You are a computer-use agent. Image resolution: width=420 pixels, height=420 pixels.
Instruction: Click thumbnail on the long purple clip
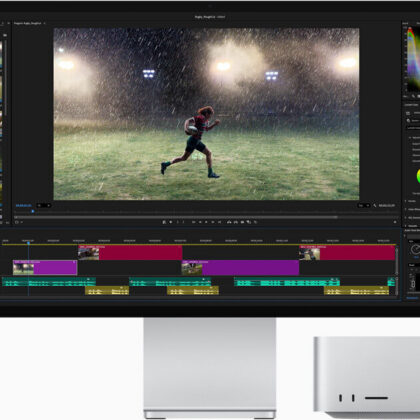[192, 269]
